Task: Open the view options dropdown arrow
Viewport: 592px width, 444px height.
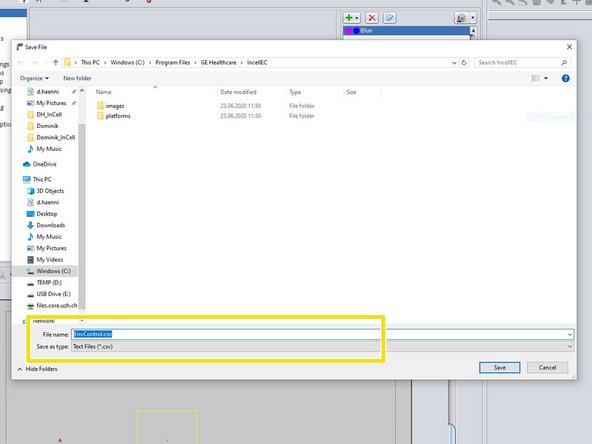Action: click(x=546, y=78)
